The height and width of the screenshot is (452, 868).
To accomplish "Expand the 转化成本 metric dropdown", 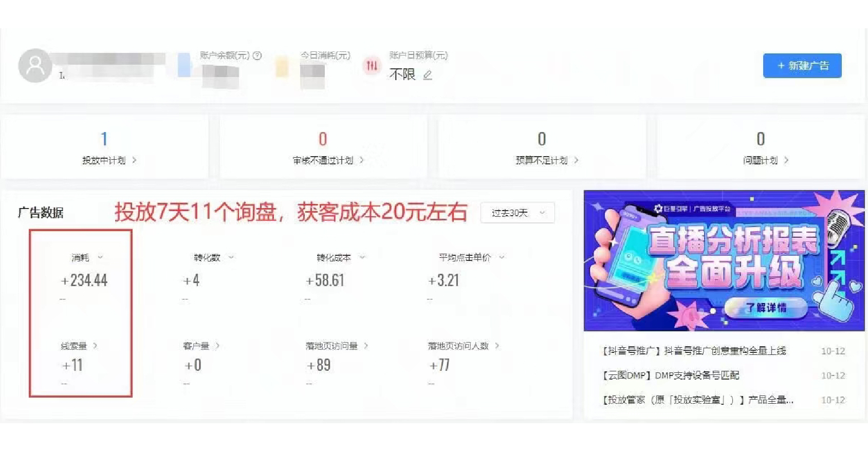I will point(362,257).
